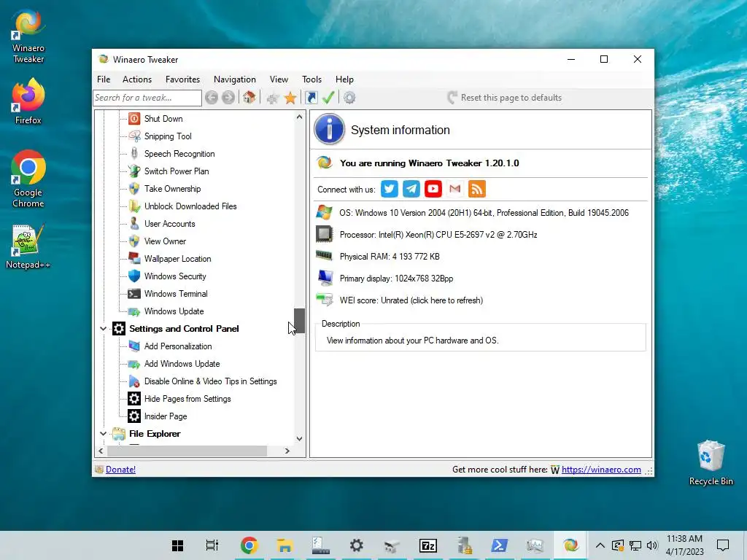
Task: Open the YouTube social icon
Action: [x=433, y=189]
